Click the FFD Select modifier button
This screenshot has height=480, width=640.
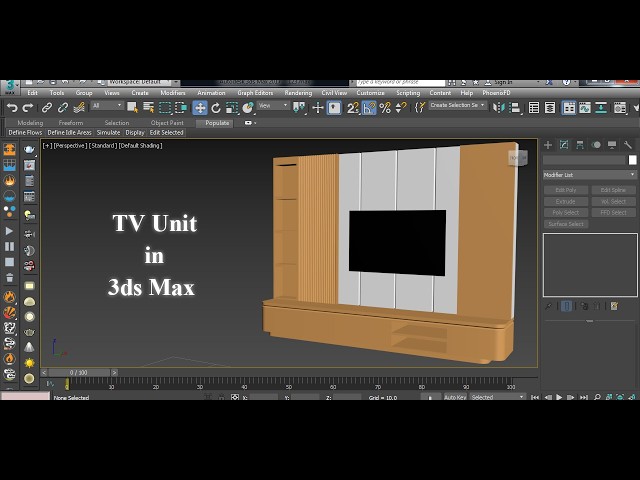click(x=613, y=213)
